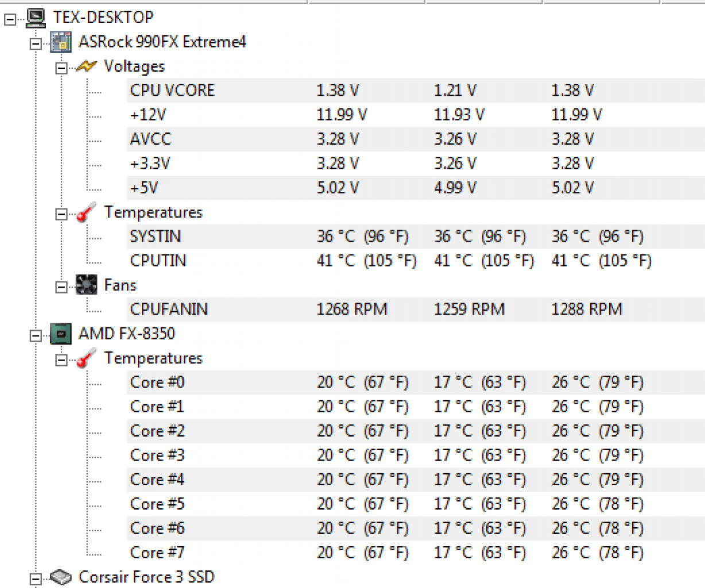
Task: Select the +12V voltage row
Action: [416, 115]
